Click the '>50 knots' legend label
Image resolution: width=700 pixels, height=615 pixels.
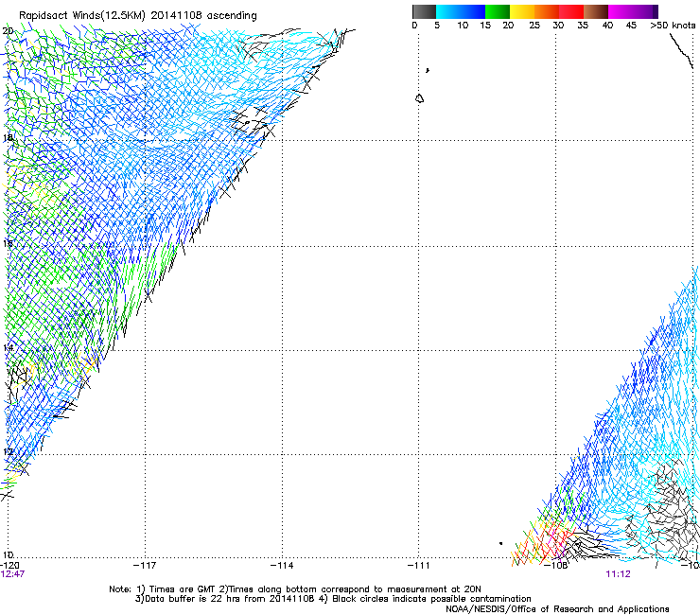click(673, 26)
